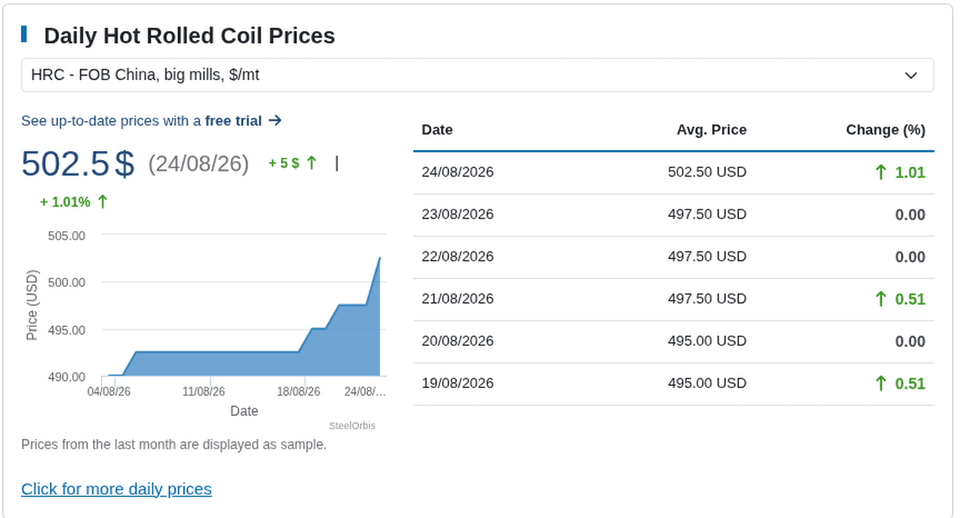This screenshot has height=518, width=980.
Task: Click the 497.50 USD price for 23/08/2026
Action: (707, 214)
